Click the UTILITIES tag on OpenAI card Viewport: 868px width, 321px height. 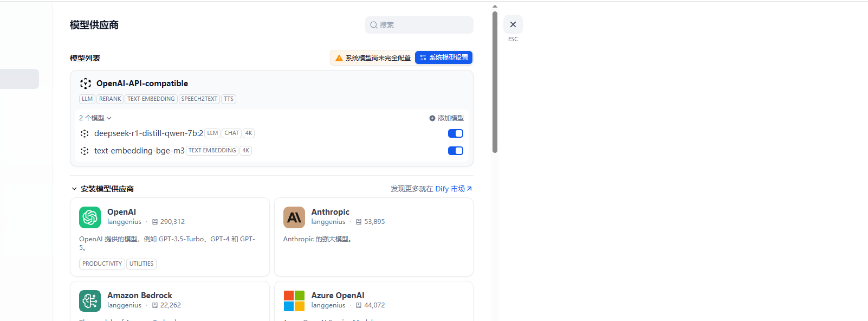pyautogui.click(x=141, y=264)
